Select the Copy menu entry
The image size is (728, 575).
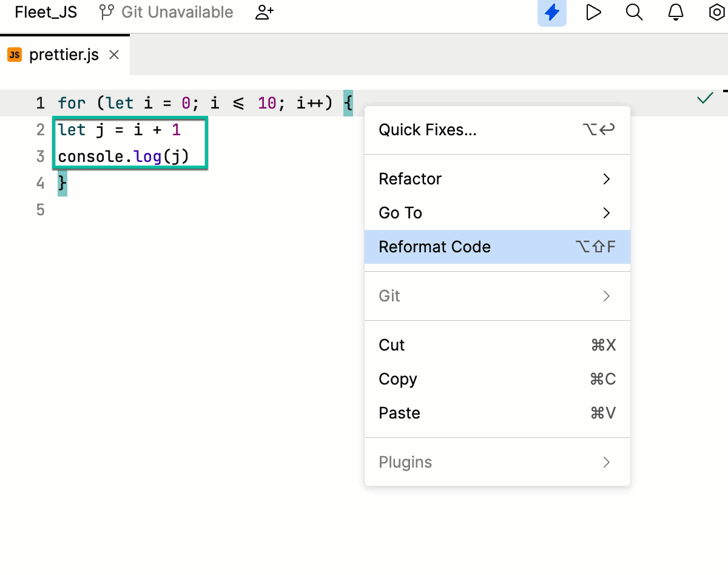coord(397,379)
